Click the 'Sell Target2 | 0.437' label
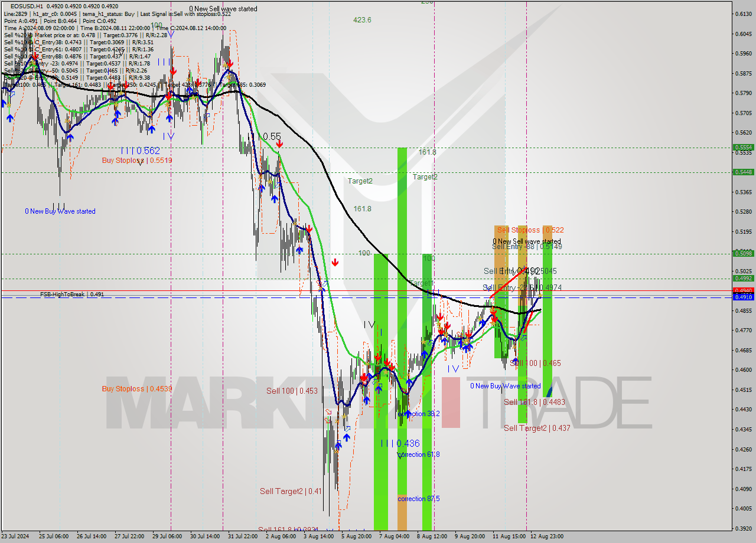 [x=537, y=428]
